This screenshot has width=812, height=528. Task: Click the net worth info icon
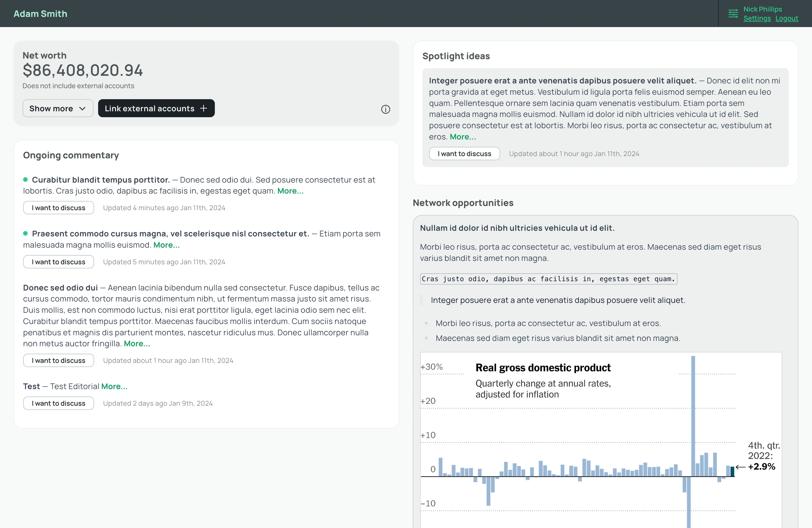tap(385, 109)
